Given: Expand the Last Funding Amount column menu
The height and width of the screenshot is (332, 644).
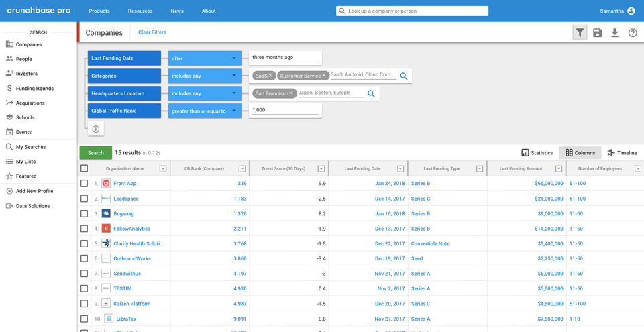Looking at the screenshot, I should click(x=559, y=168).
